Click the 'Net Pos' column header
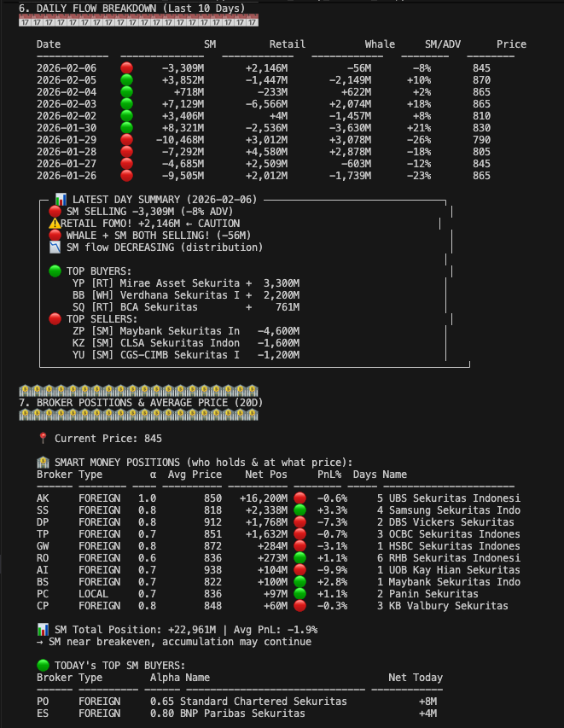The width and height of the screenshot is (564, 728). pyautogui.click(x=266, y=475)
